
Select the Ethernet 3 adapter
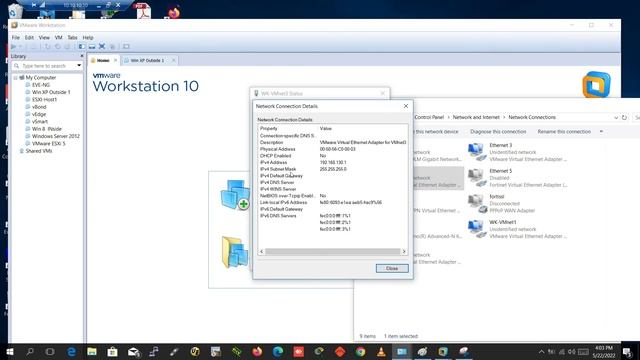coord(518,152)
